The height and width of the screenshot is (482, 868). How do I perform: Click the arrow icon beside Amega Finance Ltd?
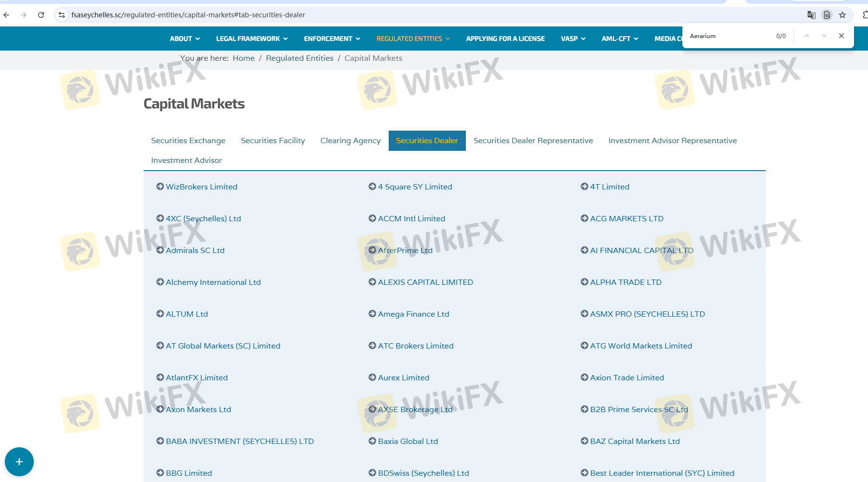tap(372, 314)
